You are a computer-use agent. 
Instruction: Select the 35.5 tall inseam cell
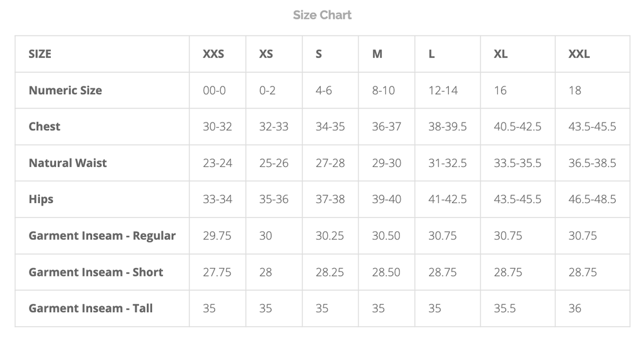click(x=505, y=308)
